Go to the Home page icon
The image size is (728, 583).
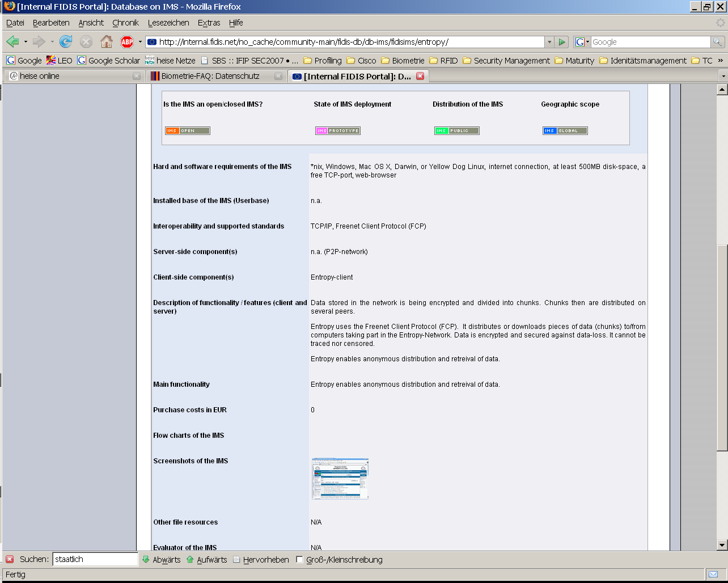(x=106, y=41)
